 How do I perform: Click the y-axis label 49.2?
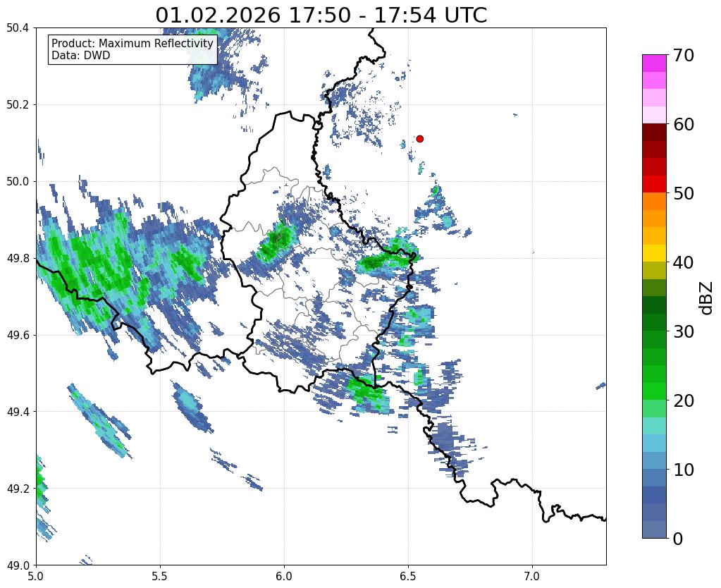pyautogui.click(x=18, y=489)
